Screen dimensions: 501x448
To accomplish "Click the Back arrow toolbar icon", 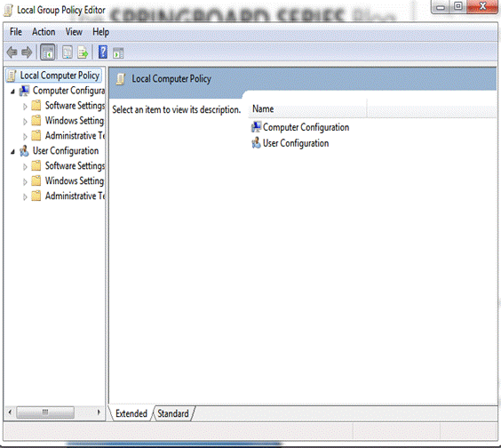I will point(12,52).
